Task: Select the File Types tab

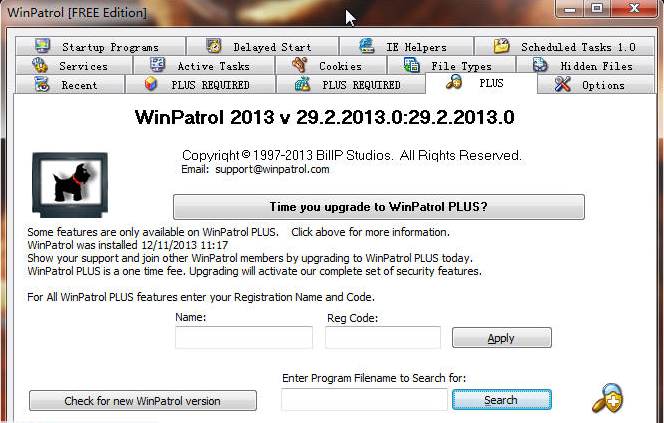Action: (451, 66)
